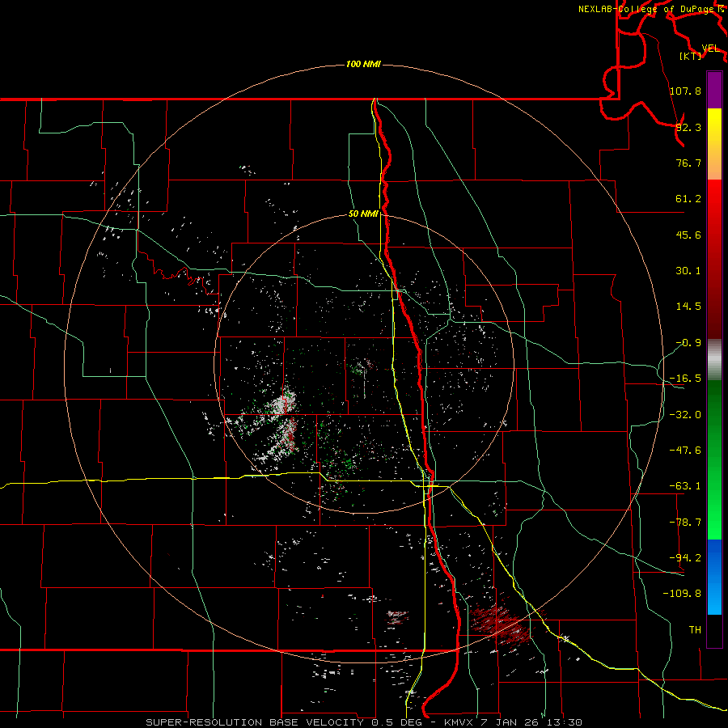
Task: Select the -109.8 value on the velocity scale
Action: pos(682,594)
